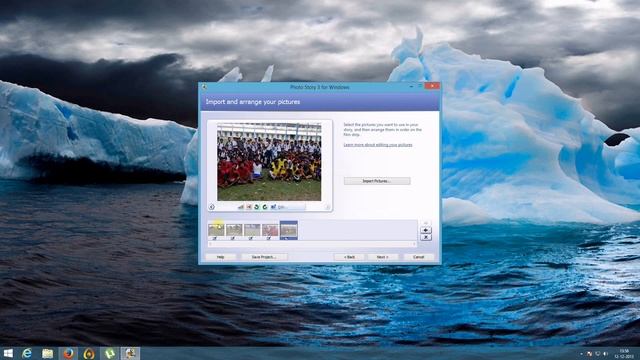Rotate the picture counterclockwise

click(x=257, y=207)
